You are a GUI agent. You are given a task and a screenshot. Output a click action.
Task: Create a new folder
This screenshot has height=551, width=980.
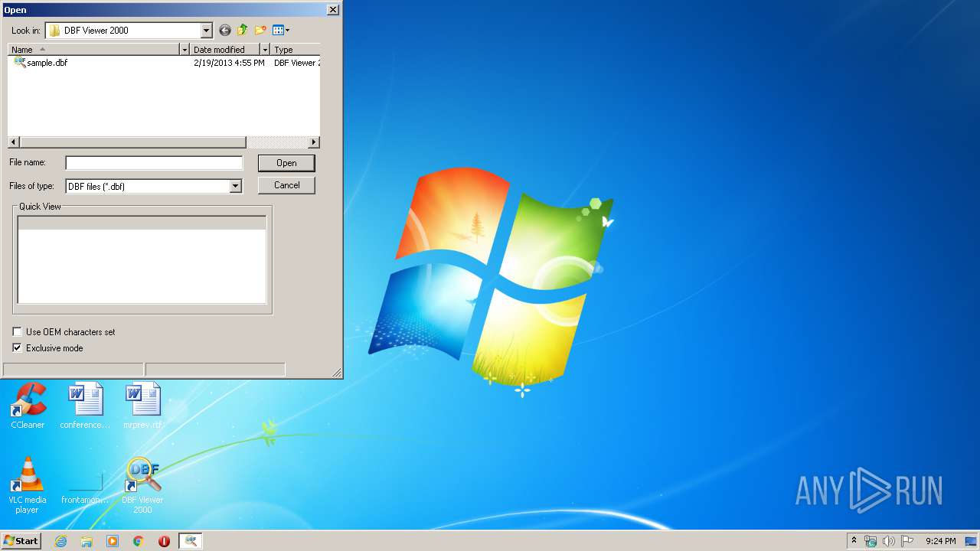point(260,31)
